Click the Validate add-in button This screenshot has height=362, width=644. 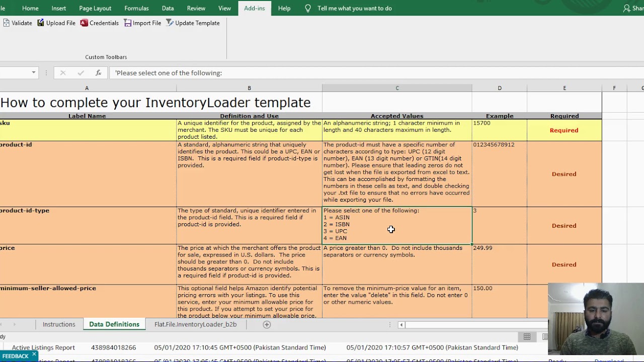pos(17,23)
